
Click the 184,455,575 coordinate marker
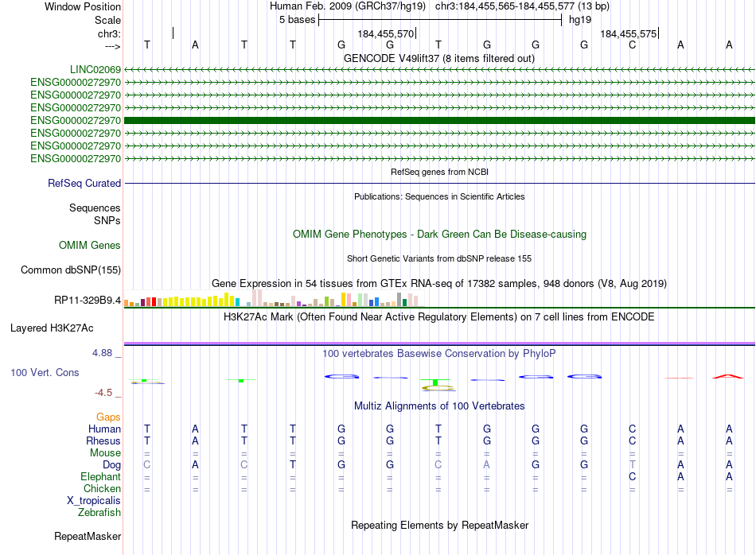(x=628, y=33)
